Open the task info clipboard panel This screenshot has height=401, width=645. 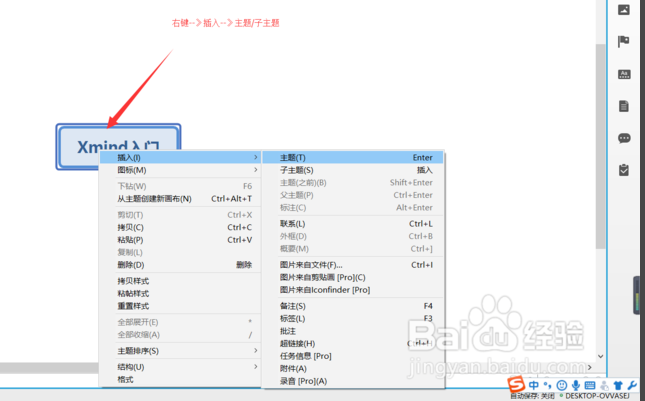tap(624, 169)
